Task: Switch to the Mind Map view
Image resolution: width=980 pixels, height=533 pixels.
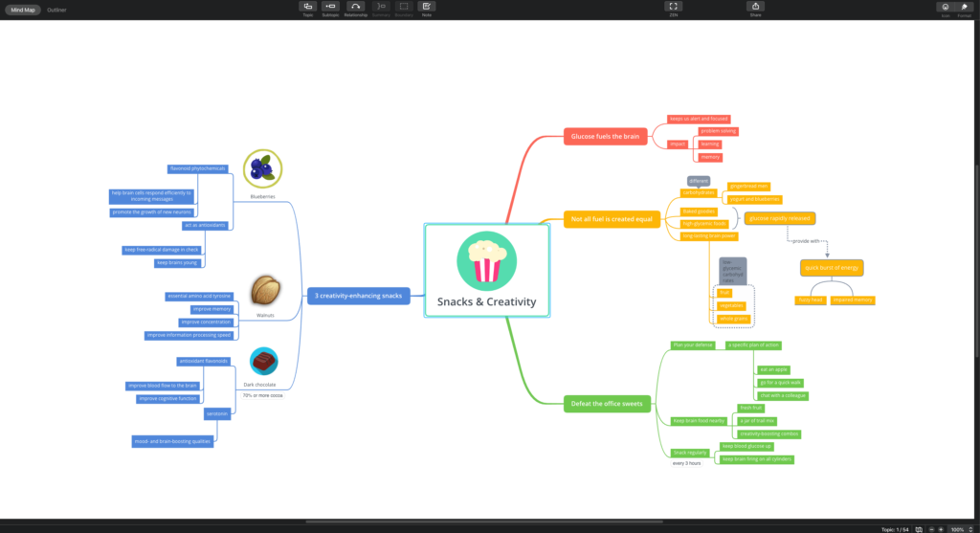Action: (x=24, y=9)
